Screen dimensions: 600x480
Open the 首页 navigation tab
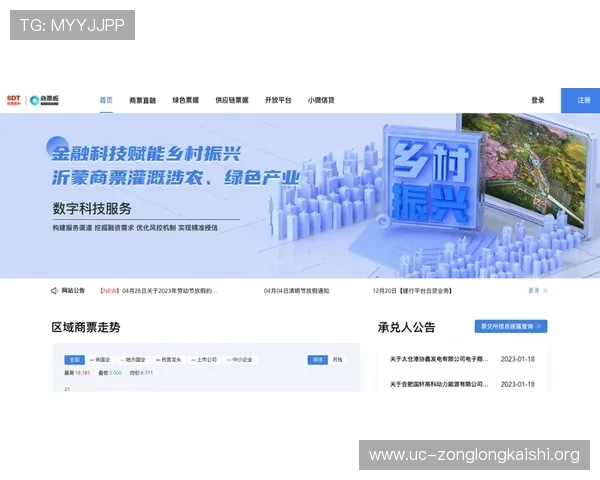(106, 100)
